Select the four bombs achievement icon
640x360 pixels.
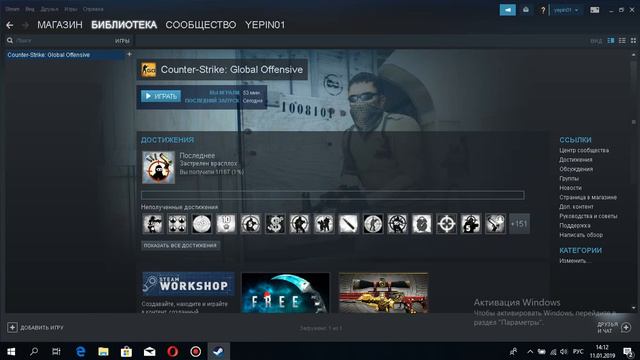tap(178, 224)
